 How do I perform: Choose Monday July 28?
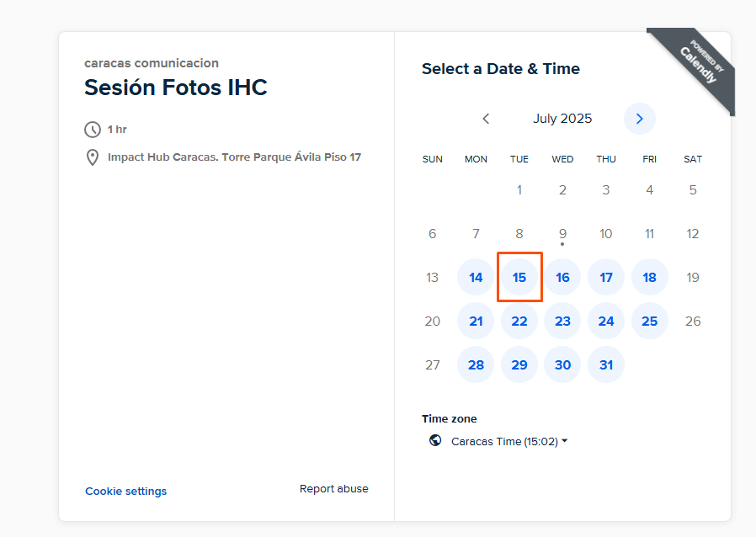point(476,365)
